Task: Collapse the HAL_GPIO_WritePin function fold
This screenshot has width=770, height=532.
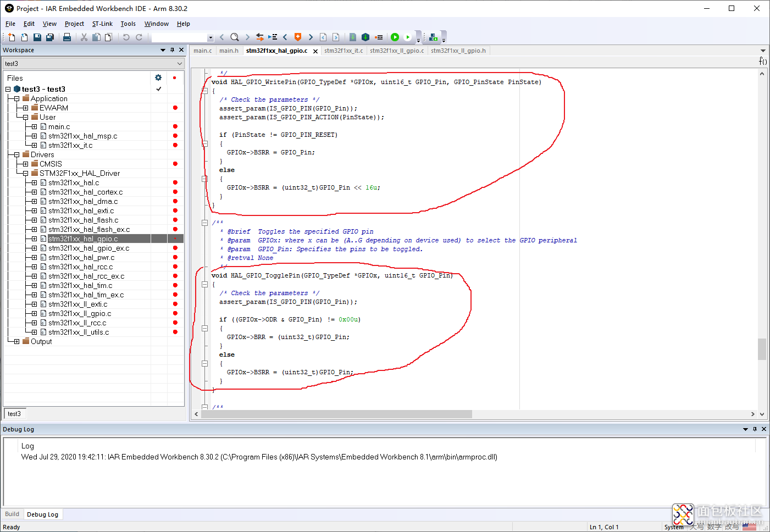Action: tap(204, 91)
